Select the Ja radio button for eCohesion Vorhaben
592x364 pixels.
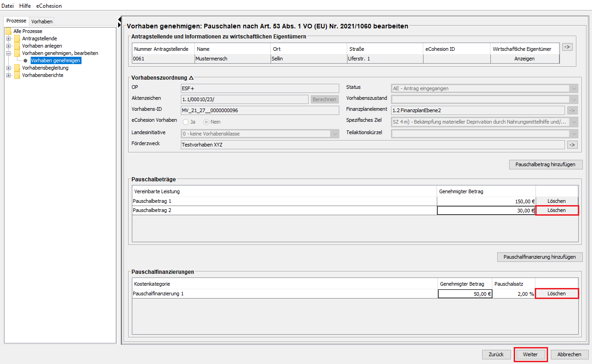coord(186,122)
